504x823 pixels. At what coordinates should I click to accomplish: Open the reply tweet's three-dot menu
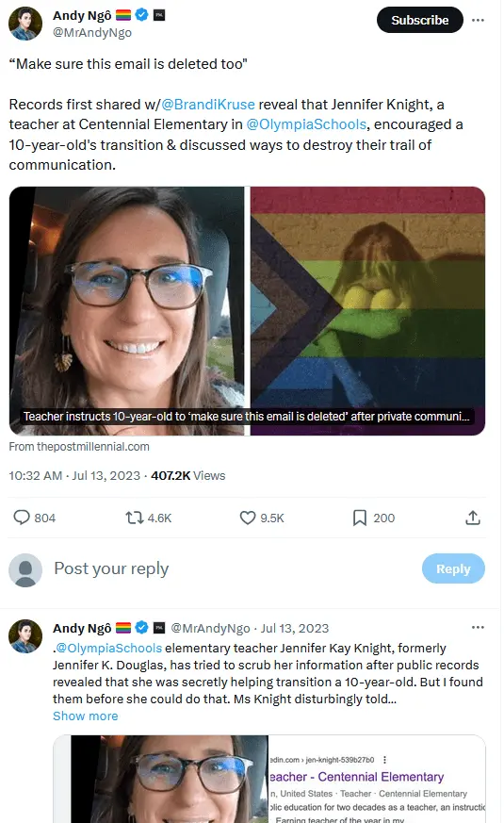click(x=478, y=627)
